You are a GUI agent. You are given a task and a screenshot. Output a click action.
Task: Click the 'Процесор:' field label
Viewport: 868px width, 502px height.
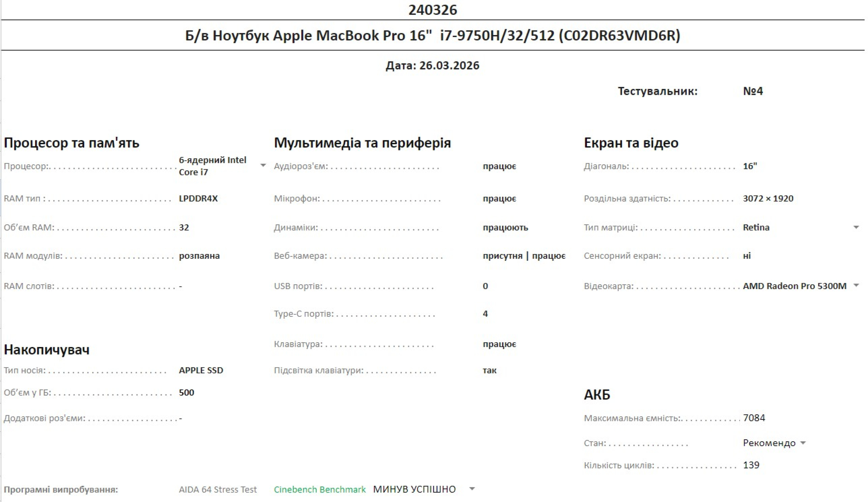(x=27, y=166)
